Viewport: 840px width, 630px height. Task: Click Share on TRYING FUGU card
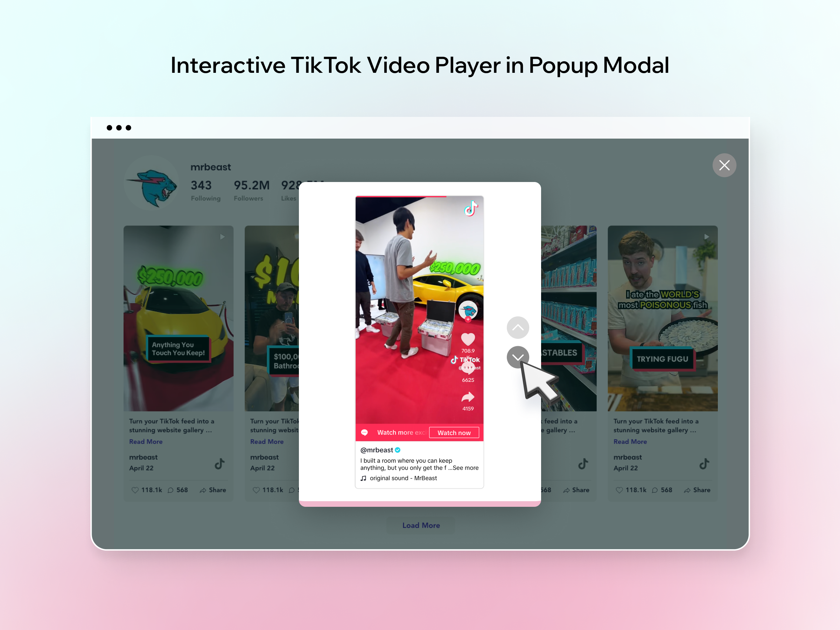point(697,490)
